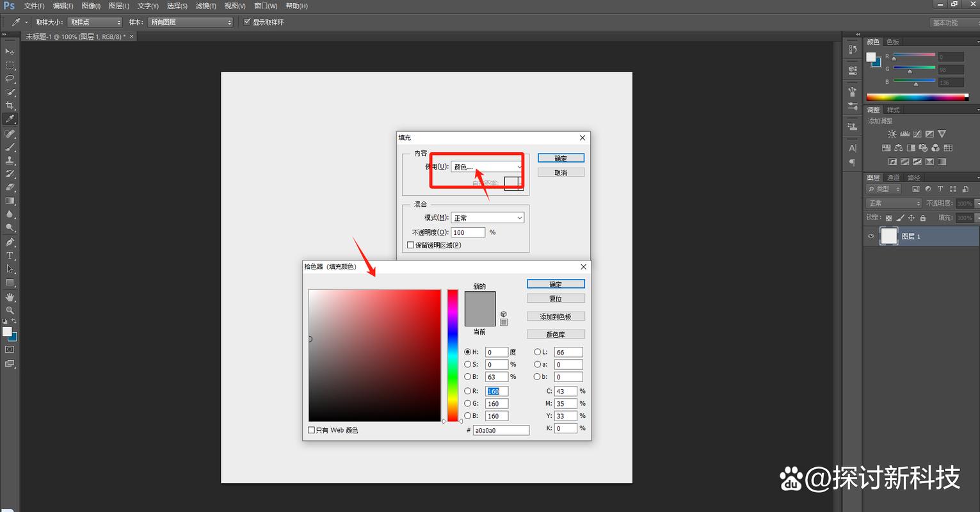Screen dimensions: 980x512
Task: Select the Rectangular Marquee tool
Action: 10,65
